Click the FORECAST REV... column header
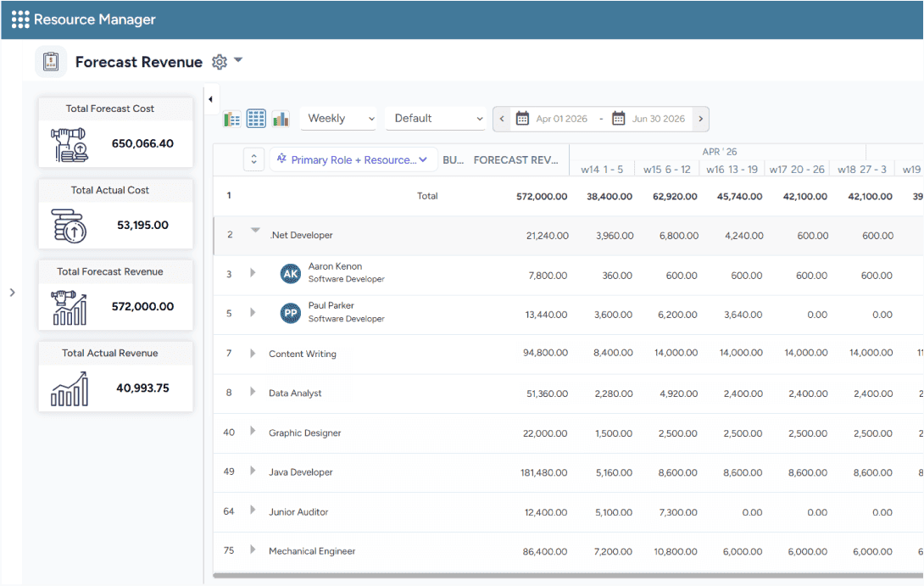This screenshot has height=586, width=924. 515,159
